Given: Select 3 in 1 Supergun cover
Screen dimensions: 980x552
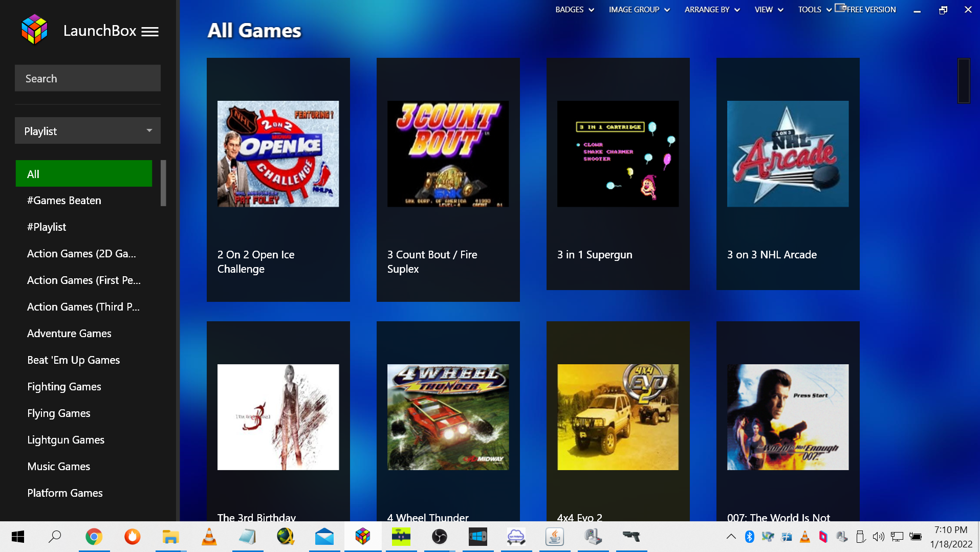Looking at the screenshot, I should tap(618, 154).
